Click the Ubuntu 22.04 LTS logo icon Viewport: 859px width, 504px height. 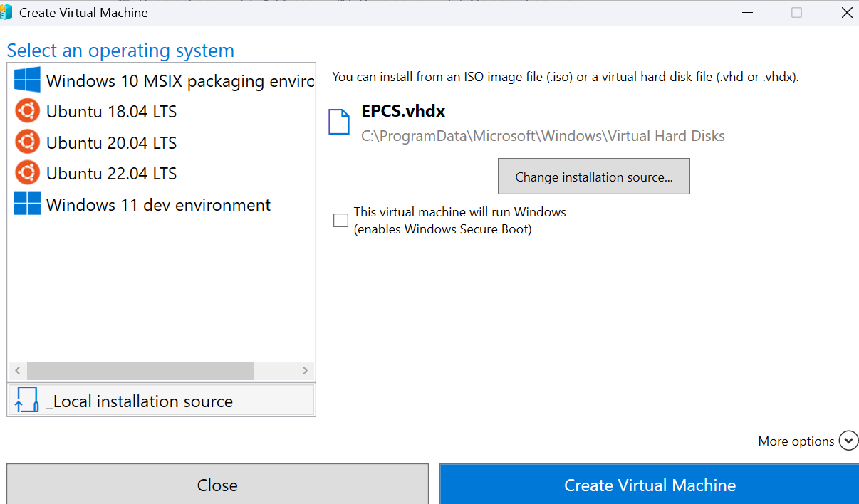(27, 173)
